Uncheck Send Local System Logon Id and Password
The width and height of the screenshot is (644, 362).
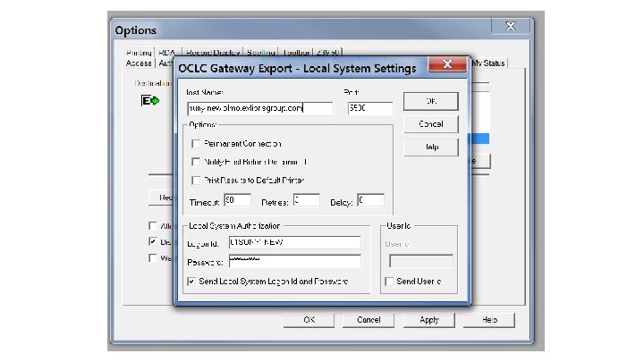tap(191, 282)
